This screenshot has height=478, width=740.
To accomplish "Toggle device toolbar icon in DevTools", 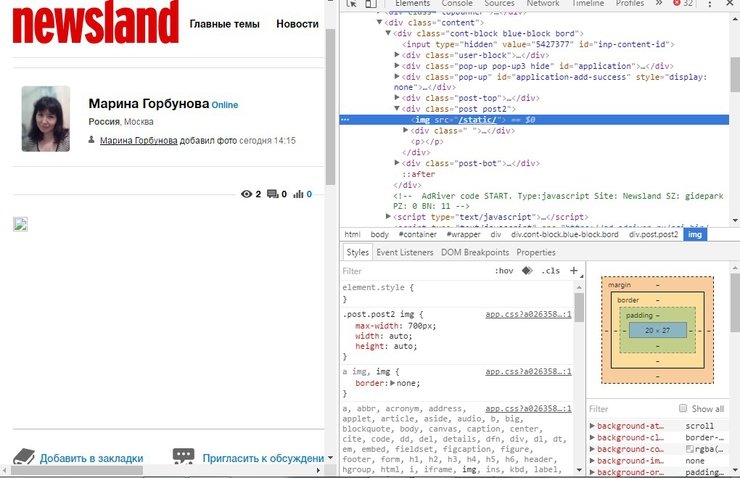I will (369, 5).
